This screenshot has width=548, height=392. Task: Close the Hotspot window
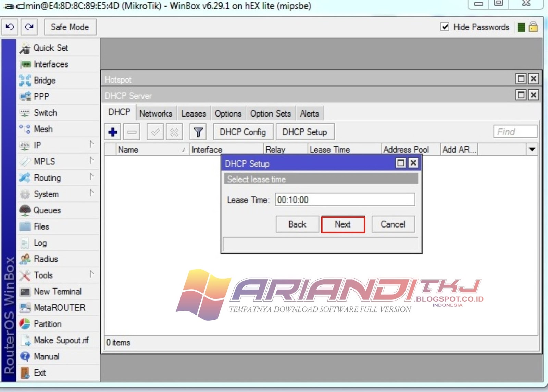click(533, 79)
